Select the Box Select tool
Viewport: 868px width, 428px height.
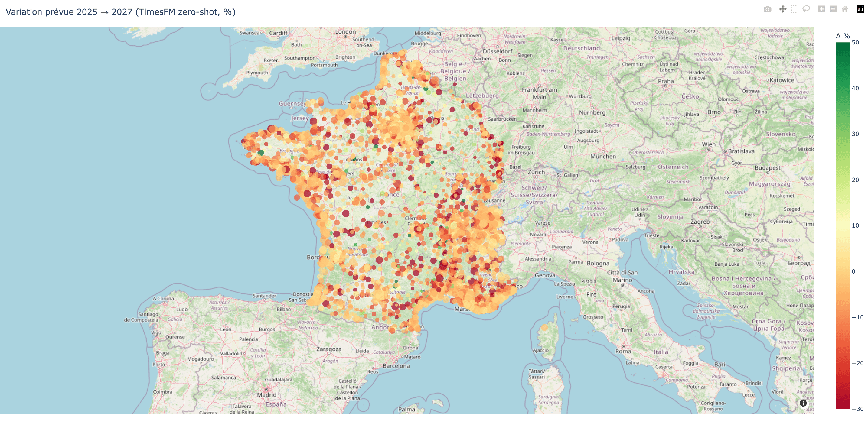(795, 9)
